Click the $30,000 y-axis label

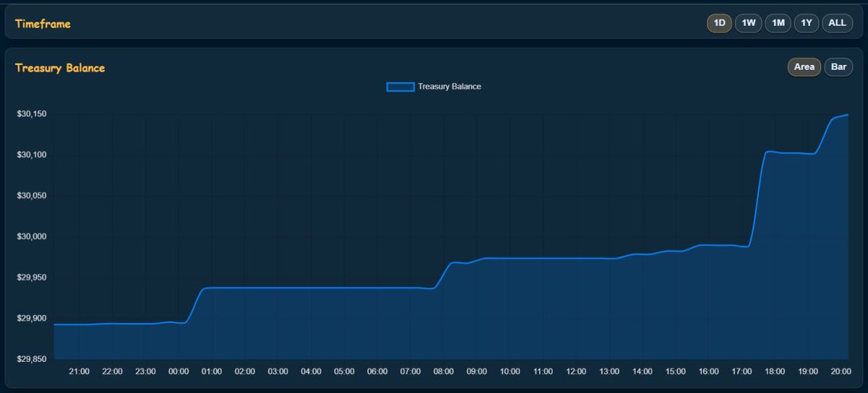tap(31, 236)
